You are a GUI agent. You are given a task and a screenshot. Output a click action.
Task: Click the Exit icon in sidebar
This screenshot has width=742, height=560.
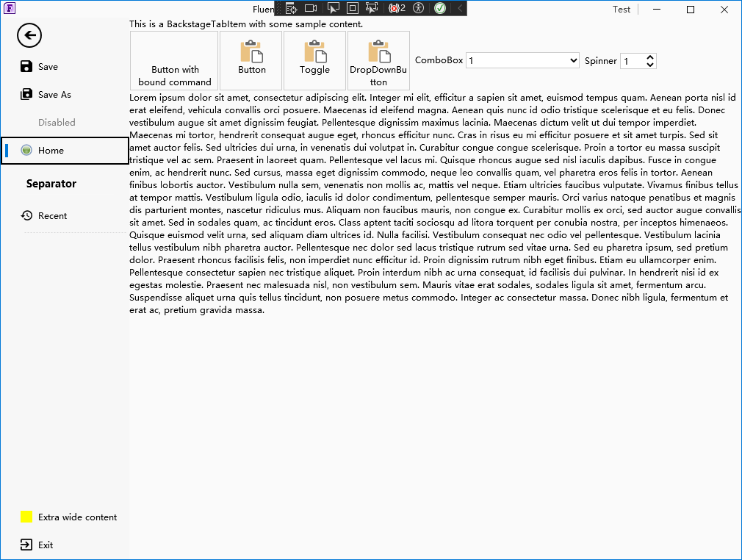[26, 545]
